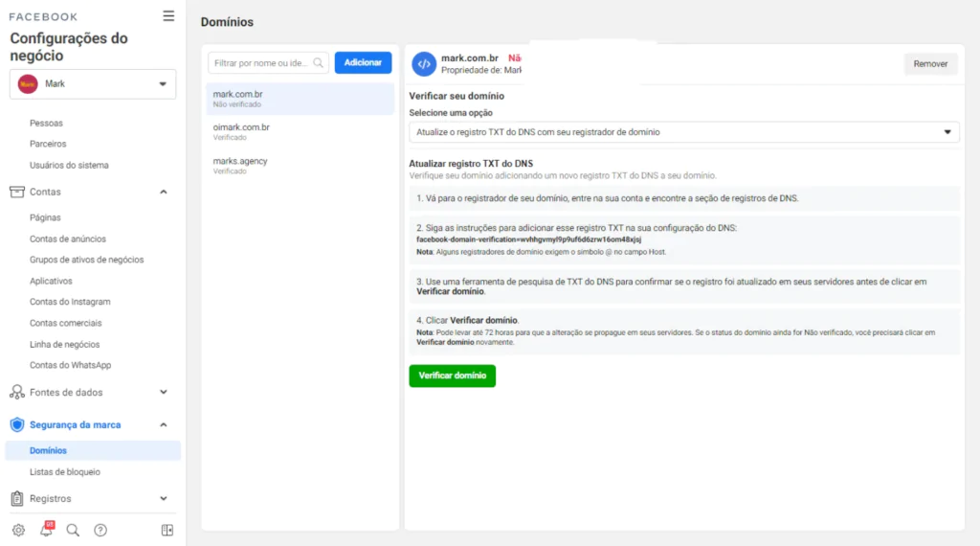This screenshot has height=546, width=980.
Task: Expand the Fontes de dados section
Action: 163,392
